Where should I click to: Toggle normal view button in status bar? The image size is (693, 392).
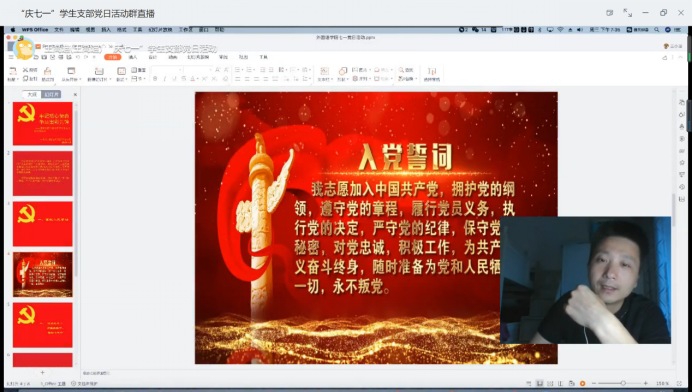pos(540,383)
